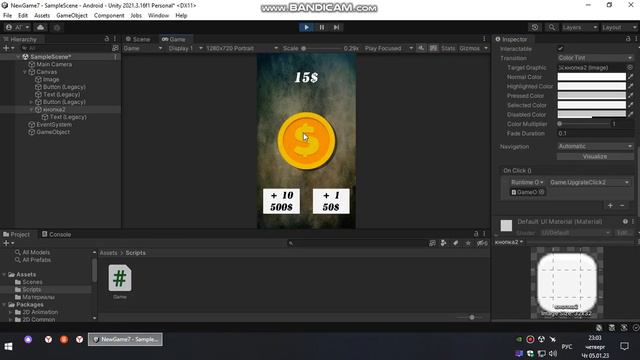
Task: Open the File menu
Action: tap(7, 16)
